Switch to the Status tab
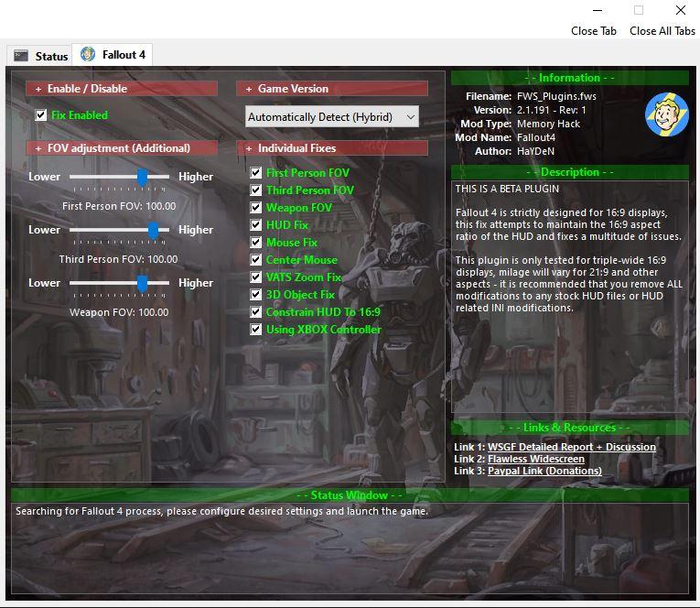 pyautogui.click(x=40, y=56)
